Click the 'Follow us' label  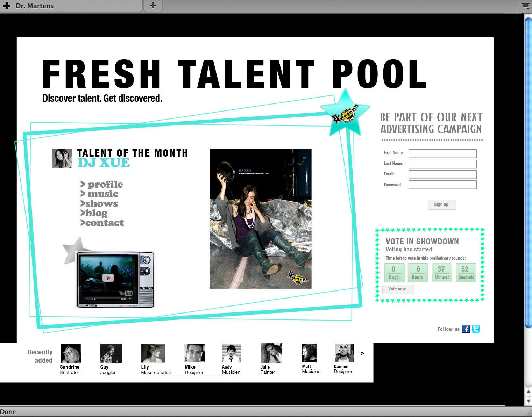coord(448,329)
